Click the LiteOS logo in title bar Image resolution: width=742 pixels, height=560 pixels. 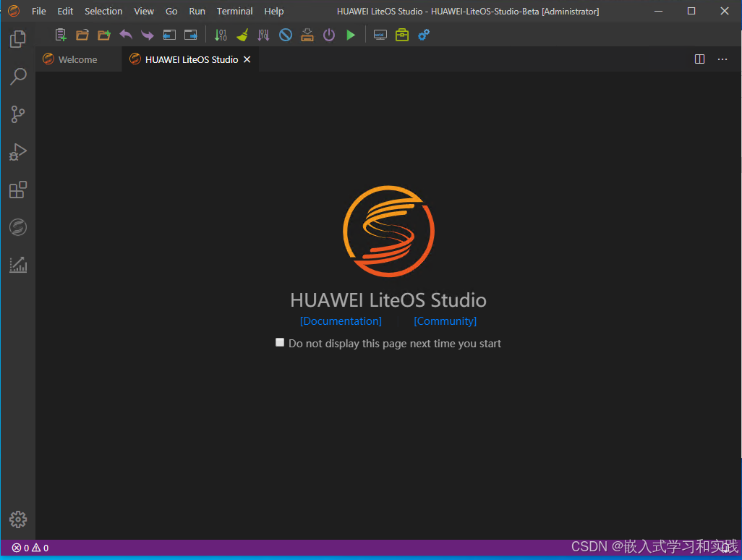coord(14,11)
